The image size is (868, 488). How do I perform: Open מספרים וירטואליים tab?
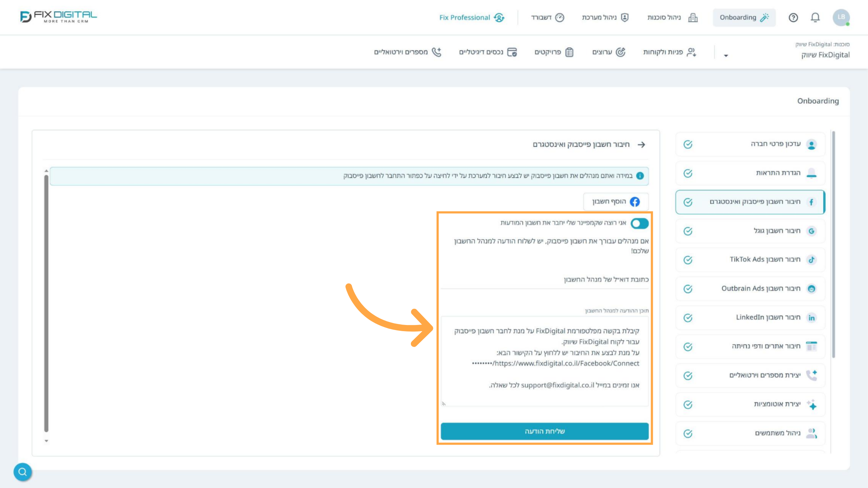coord(408,52)
